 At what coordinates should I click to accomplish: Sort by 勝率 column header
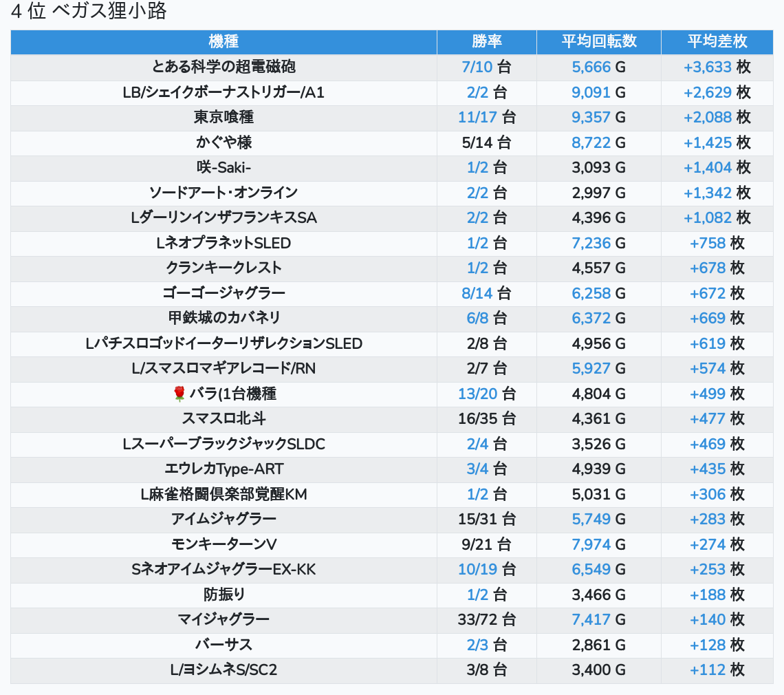486,41
